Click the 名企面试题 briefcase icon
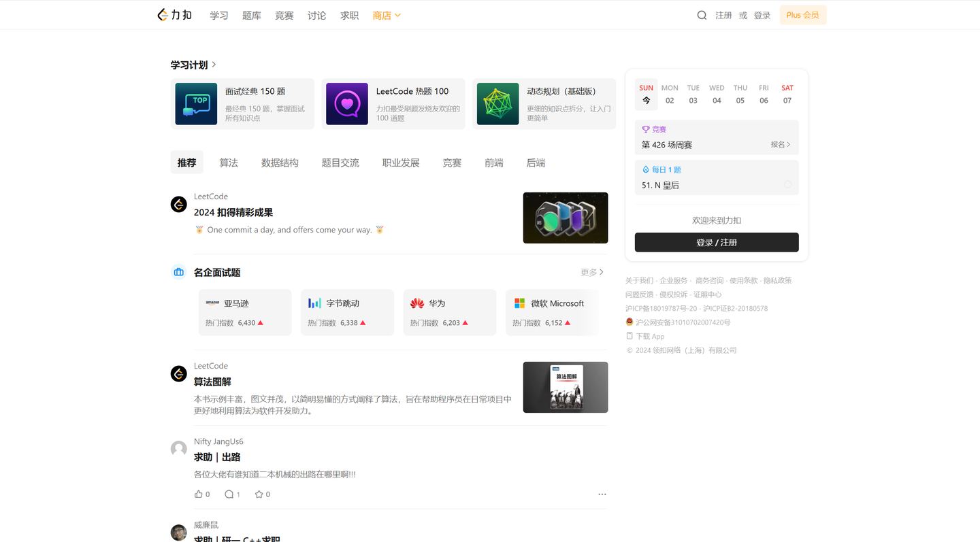The width and height of the screenshot is (980, 542). pos(179,272)
